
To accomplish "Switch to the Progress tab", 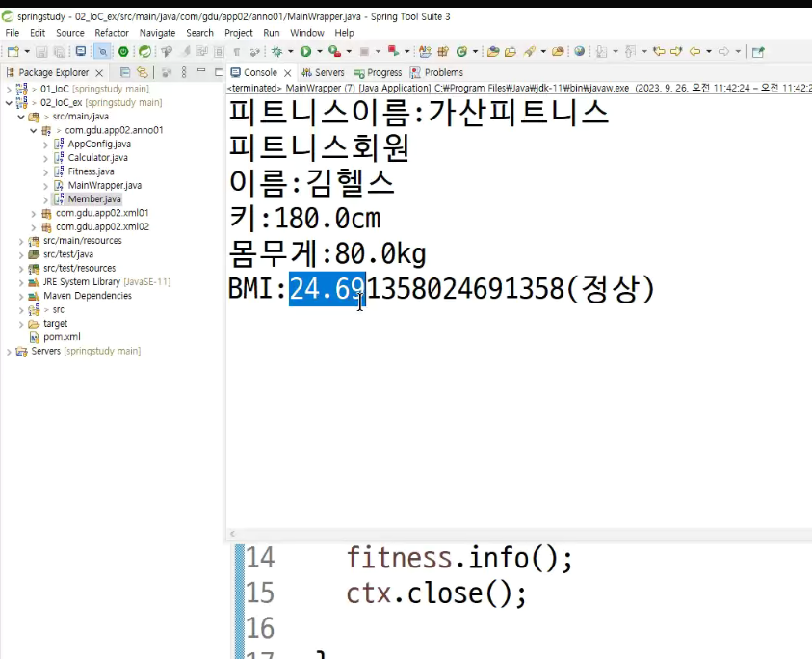I will (378, 72).
